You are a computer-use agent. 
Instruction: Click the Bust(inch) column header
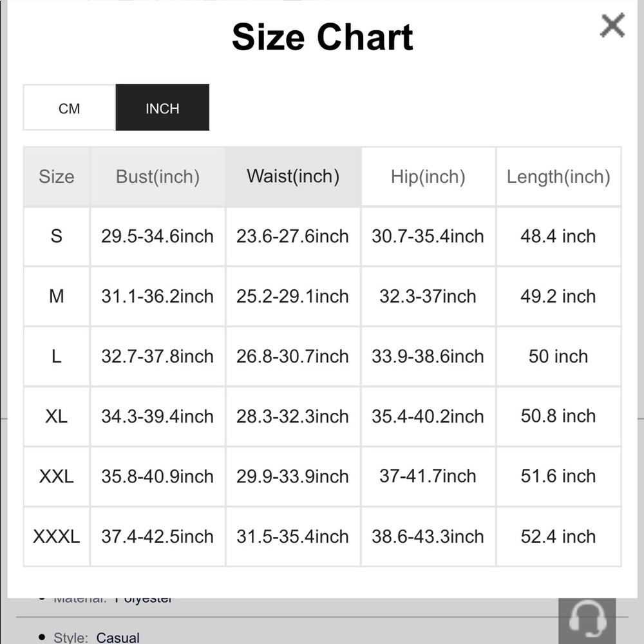click(x=158, y=176)
